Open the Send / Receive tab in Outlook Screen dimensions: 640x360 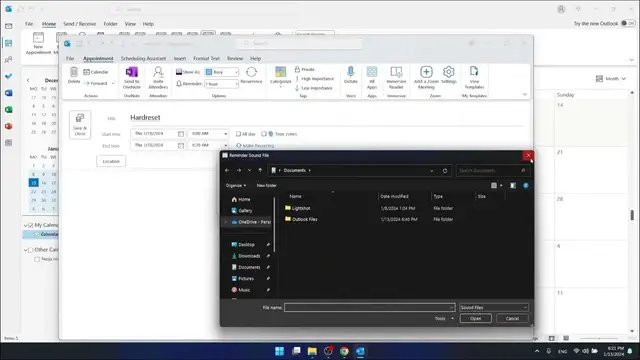click(80, 24)
